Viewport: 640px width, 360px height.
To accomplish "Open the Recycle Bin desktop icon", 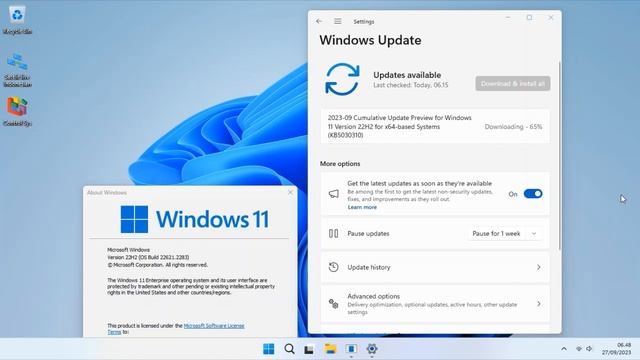I will (17, 20).
